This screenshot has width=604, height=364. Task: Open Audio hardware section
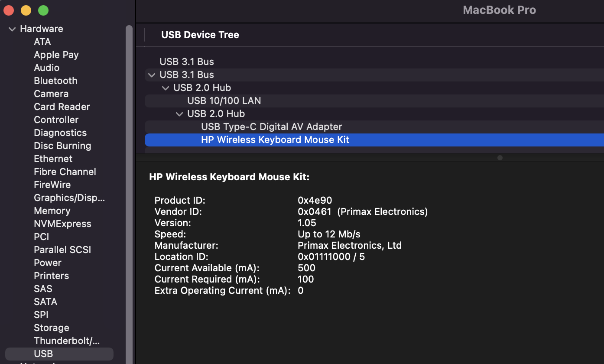click(46, 68)
